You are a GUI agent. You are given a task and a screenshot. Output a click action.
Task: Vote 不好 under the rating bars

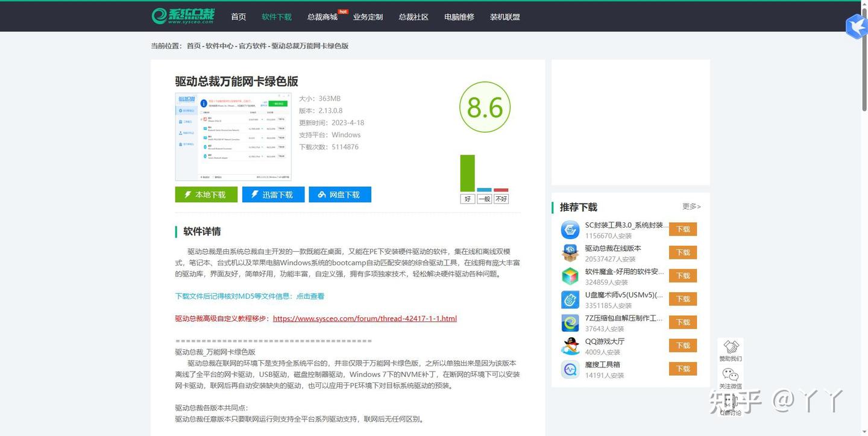click(x=501, y=199)
